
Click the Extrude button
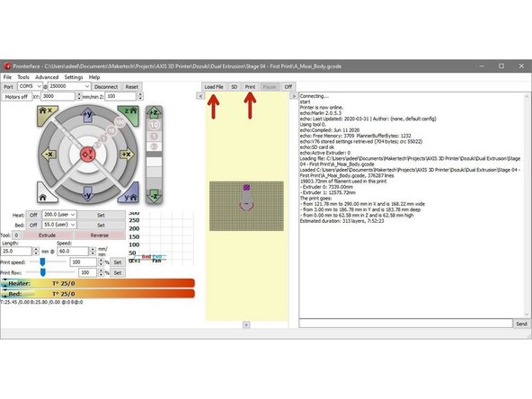[47, 235]
